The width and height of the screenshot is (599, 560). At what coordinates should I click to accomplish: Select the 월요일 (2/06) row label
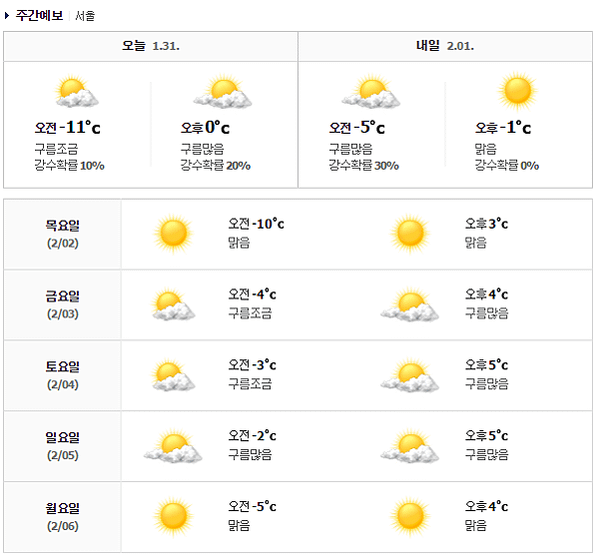click(x=63, y=517)
